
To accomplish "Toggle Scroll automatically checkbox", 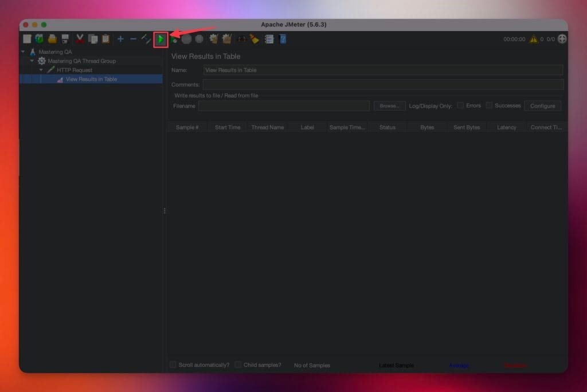I will 173,364.
